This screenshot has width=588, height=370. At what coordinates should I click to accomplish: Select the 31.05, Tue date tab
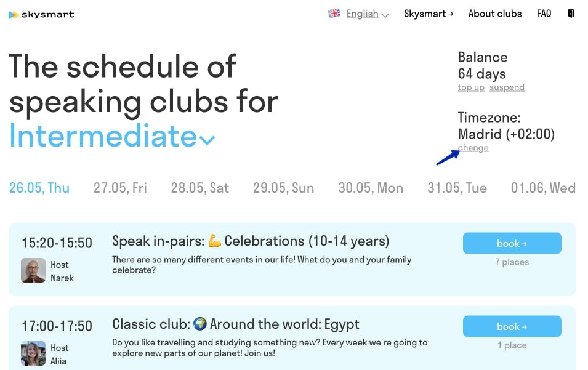457,188
